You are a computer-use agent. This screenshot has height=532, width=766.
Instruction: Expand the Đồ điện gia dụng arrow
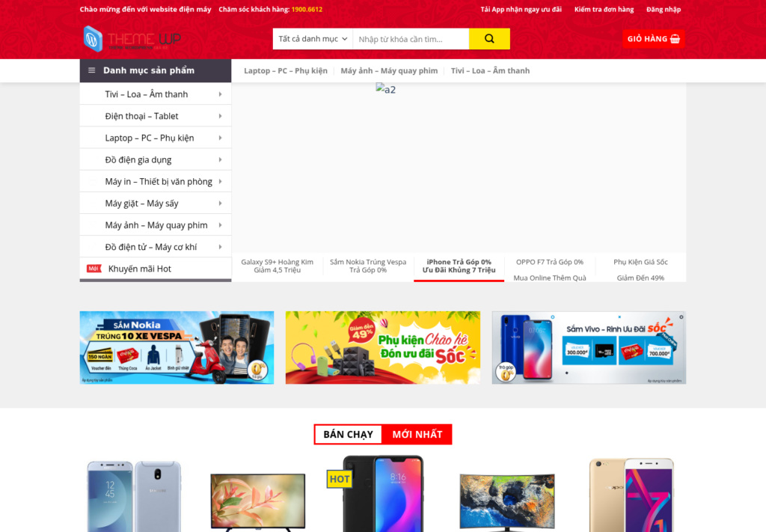click(221, 159)
